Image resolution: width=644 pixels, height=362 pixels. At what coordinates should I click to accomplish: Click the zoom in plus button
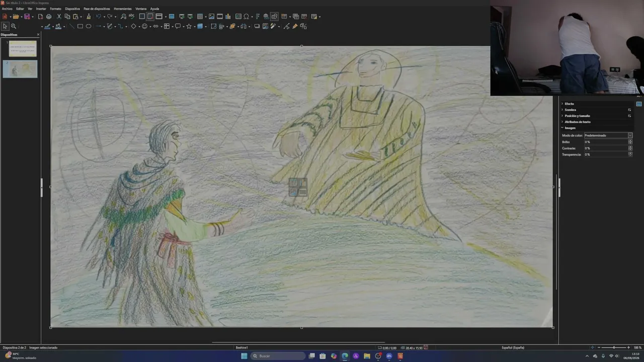(628, 347)
